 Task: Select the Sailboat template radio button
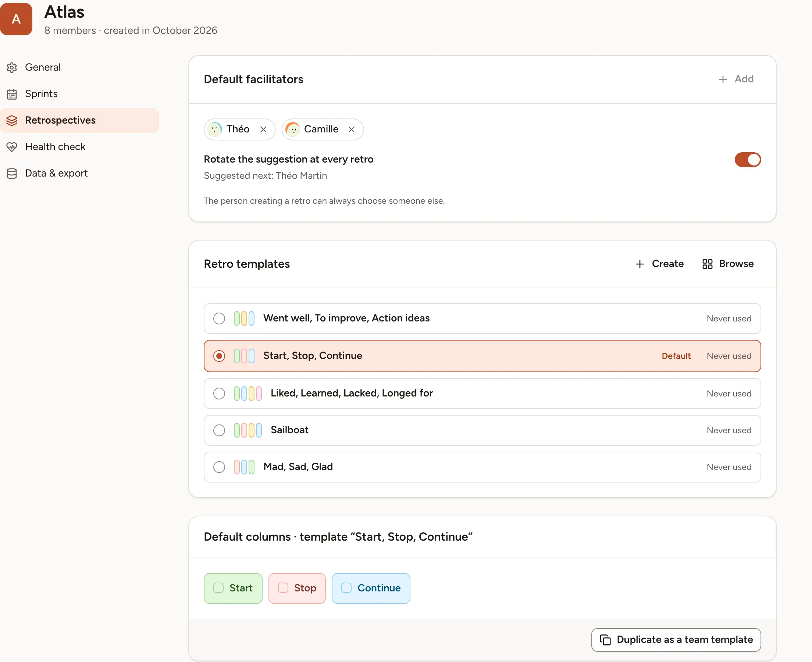pos(219,430)
